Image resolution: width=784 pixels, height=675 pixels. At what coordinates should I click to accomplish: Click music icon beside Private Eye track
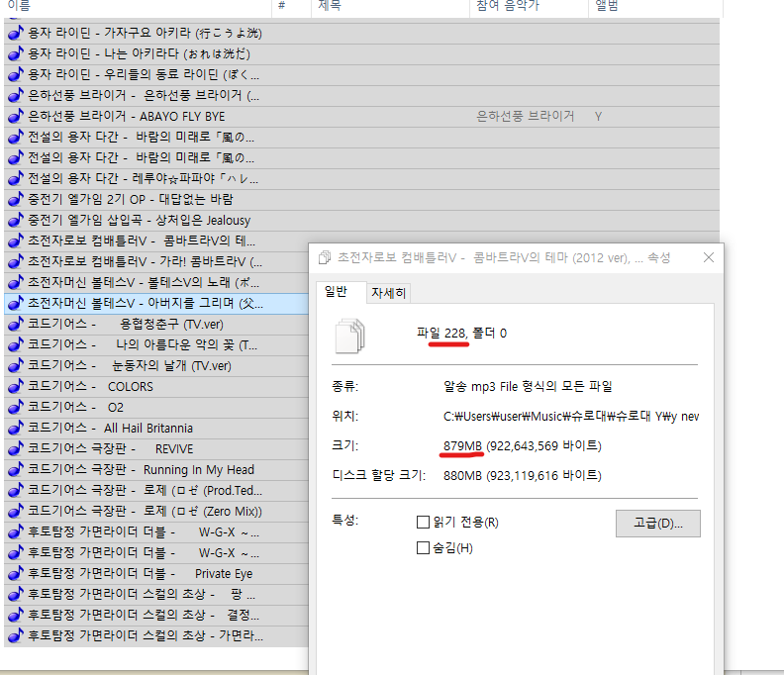tap(15, 573)
